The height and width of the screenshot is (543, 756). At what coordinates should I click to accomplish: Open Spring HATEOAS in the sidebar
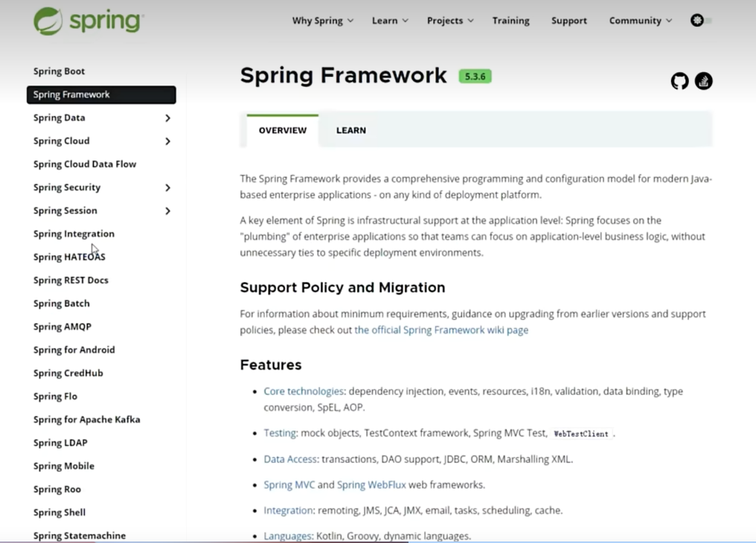69,257
